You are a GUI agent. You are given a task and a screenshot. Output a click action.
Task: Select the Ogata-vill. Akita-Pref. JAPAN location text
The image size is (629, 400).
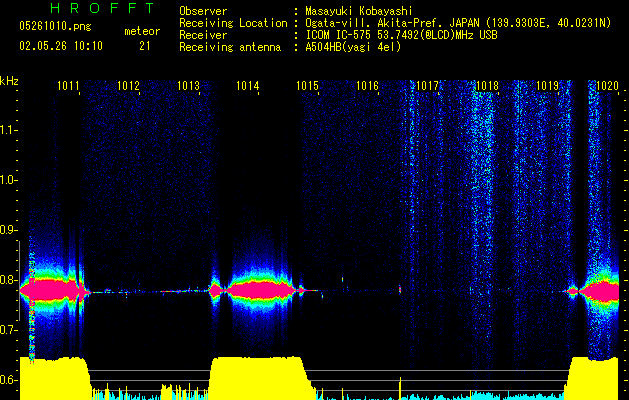click(458, 23)
